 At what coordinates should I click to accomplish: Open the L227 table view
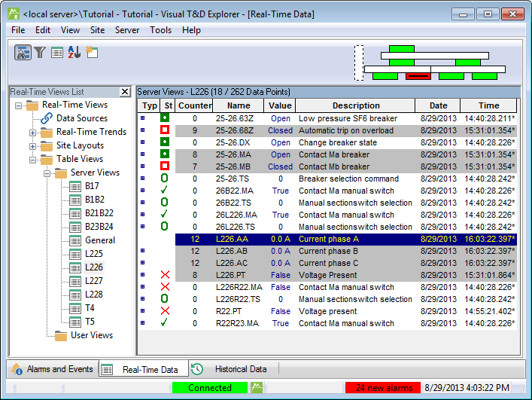94,281
